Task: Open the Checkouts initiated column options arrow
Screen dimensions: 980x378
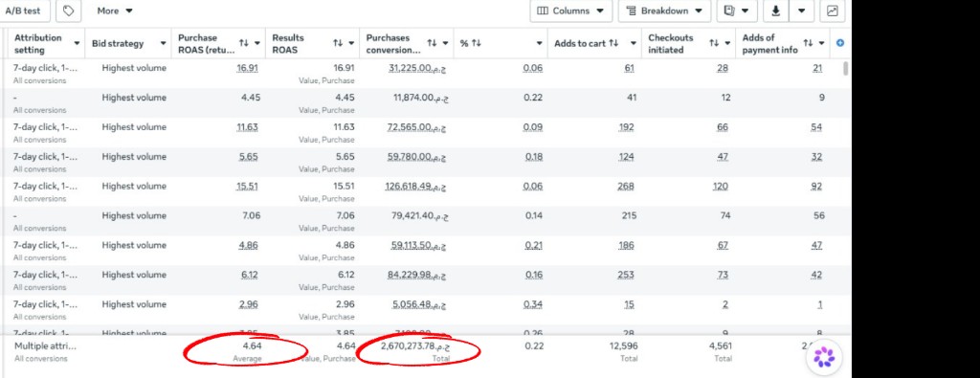Action: (728, 43)
